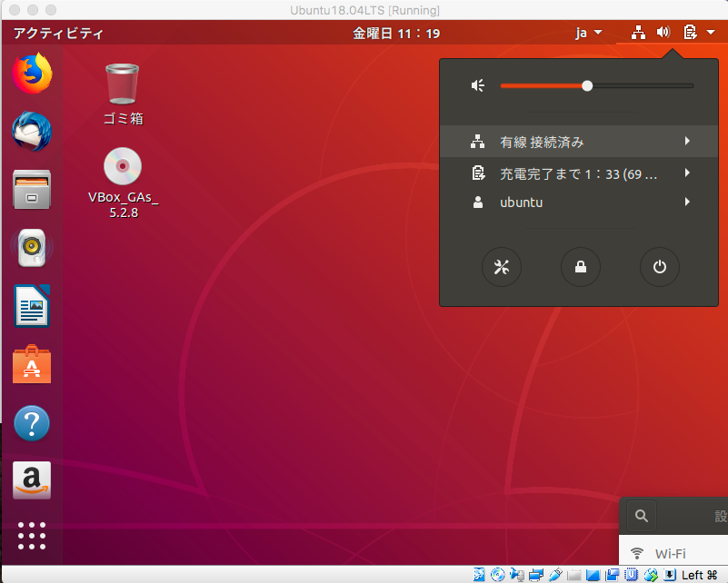Lock the screen with padlock button

click(581, 267)
